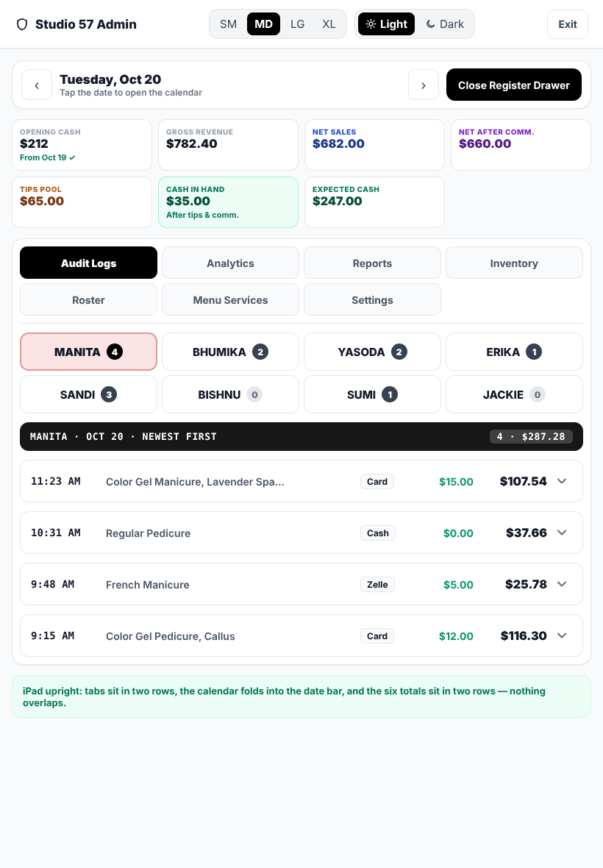This screenshot has width=603, height=868.
Task: Switch to the Inventory tab
Action: click(514, 263)
